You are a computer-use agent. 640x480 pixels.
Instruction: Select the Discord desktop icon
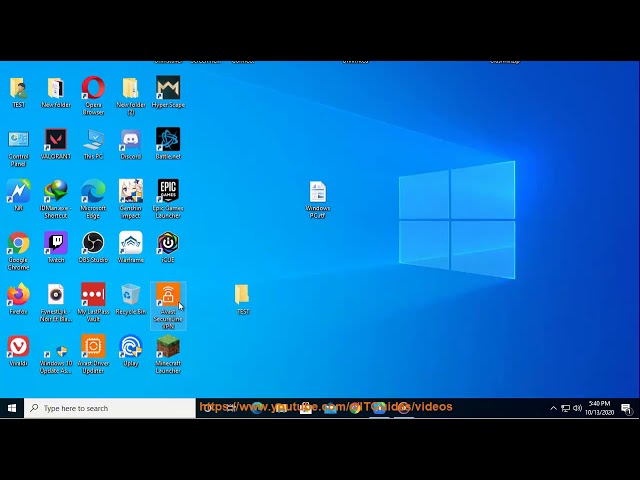pyautogui.click(x=130, y=140)
